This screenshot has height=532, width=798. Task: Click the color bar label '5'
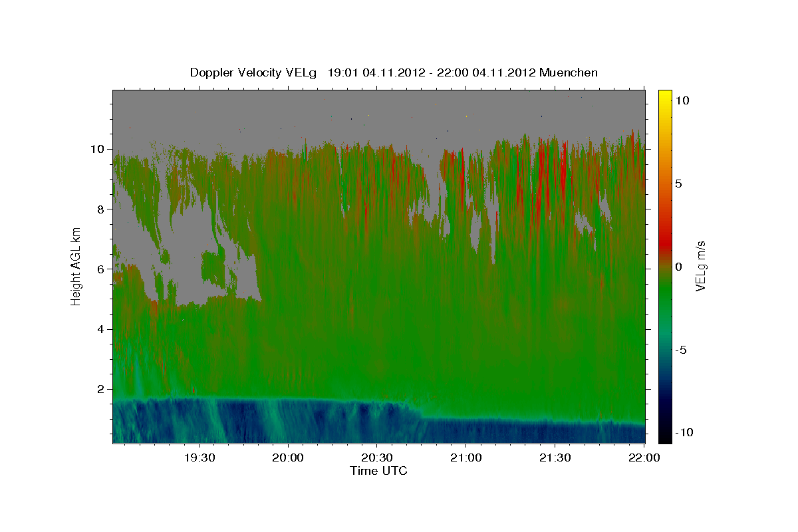(678, 184)
